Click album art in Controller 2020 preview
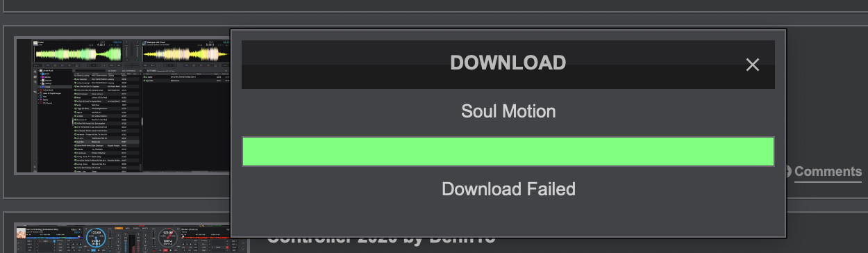The image size is (868, 253). 20,231
